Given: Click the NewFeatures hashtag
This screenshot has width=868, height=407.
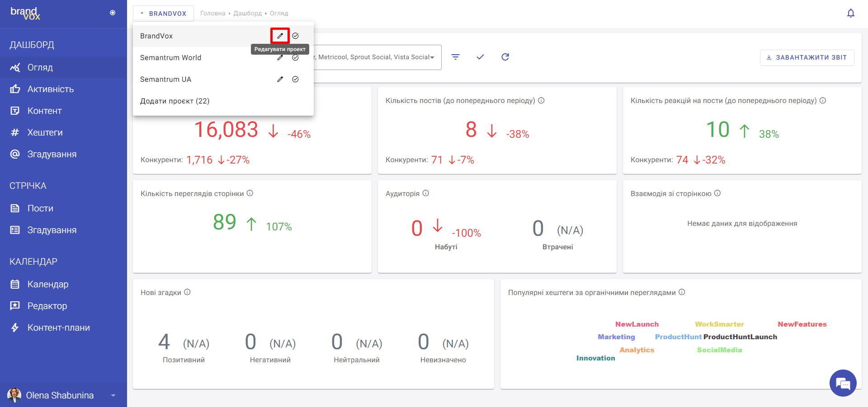Looking at the screenshot, I should [802, 324].
